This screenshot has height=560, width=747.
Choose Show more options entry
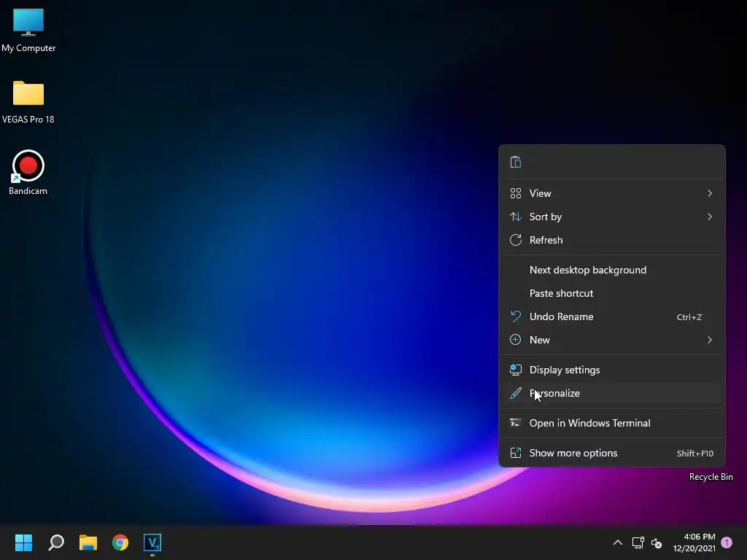[x=612, y=453]
